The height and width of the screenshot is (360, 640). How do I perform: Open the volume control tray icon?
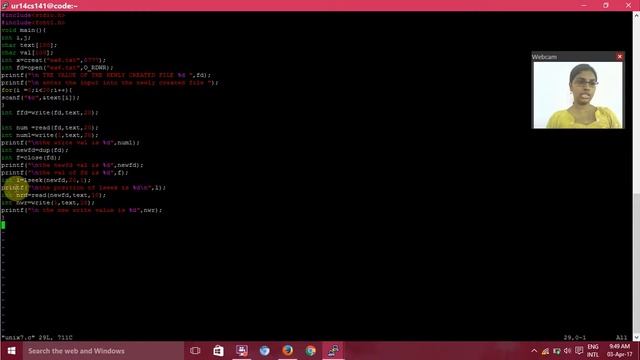click(x=567, y=351)
